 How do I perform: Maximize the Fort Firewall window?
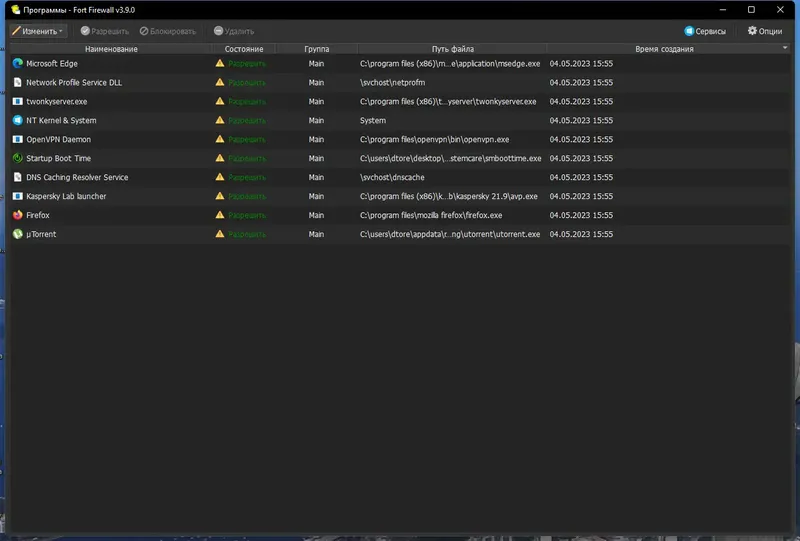751,10
